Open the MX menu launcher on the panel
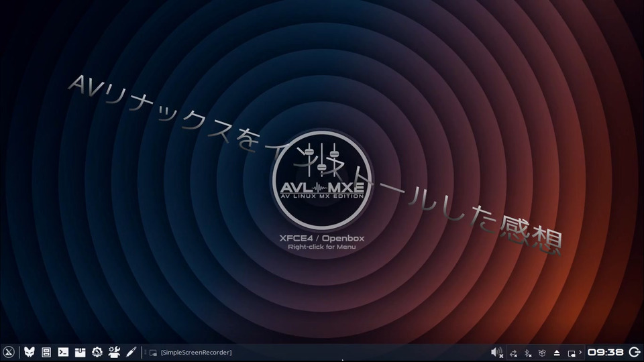 [x=9, y=352]
